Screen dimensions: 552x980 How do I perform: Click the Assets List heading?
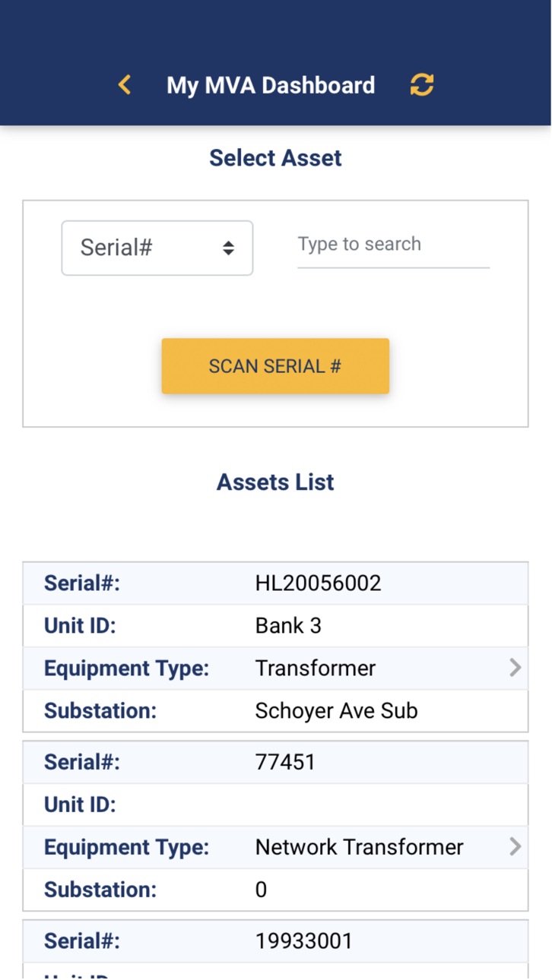pos(275,482)
